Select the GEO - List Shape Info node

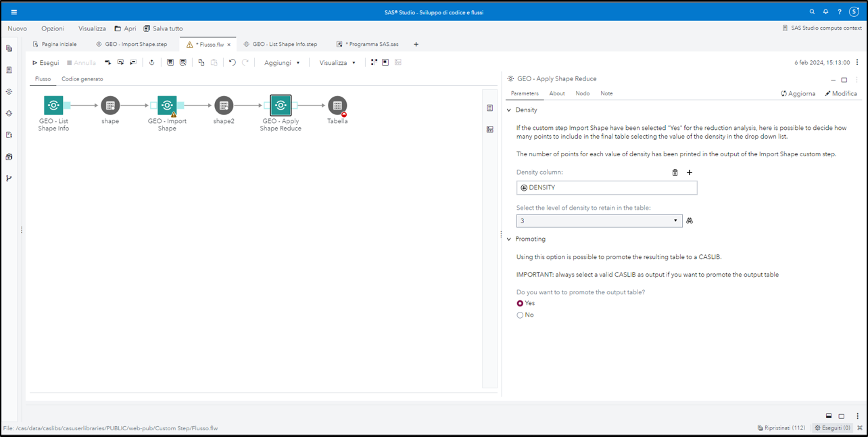pyautogui.click(x=53, y=106)
